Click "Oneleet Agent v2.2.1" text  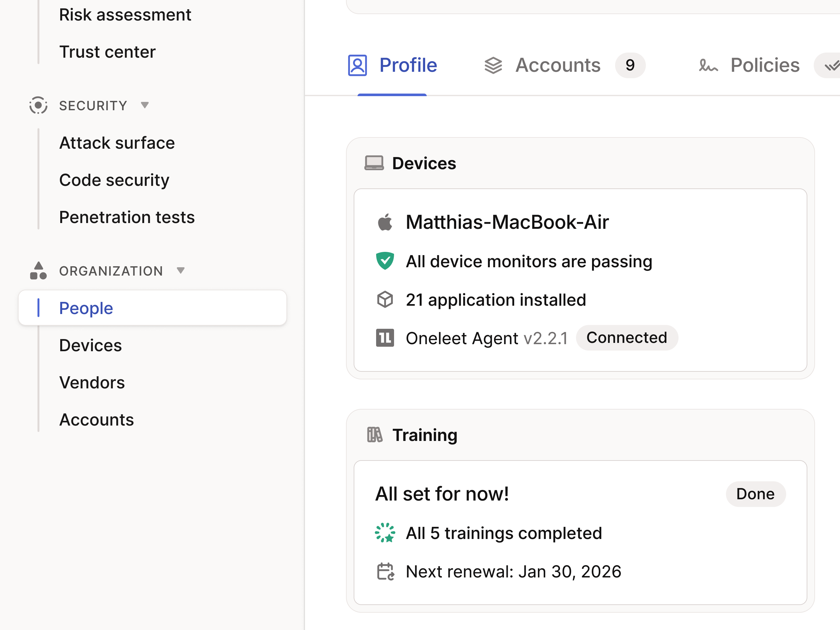[487, 338]
